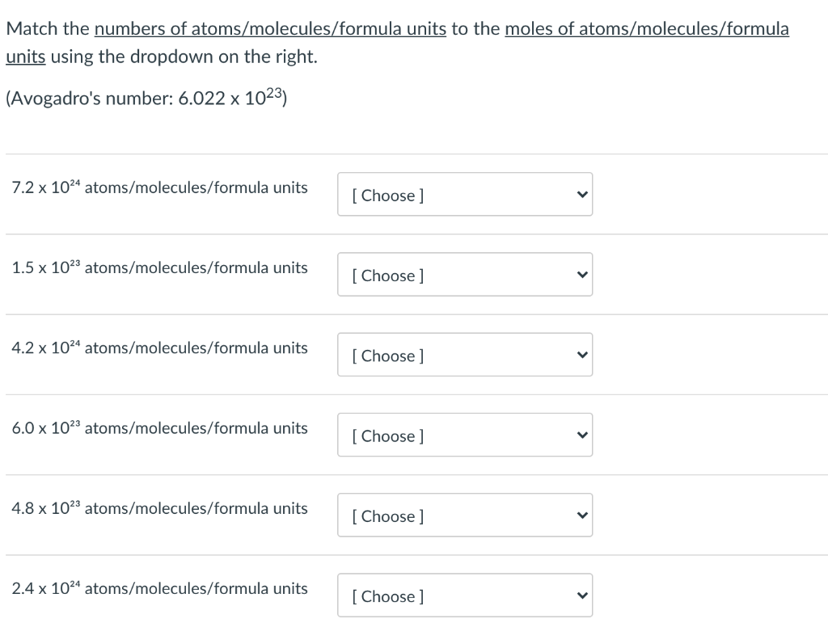Screen dimensions: 828x644
Task: Click the chevron icon for the 4.2 x 10²⁴ dropdown
Action: [581, 354]
